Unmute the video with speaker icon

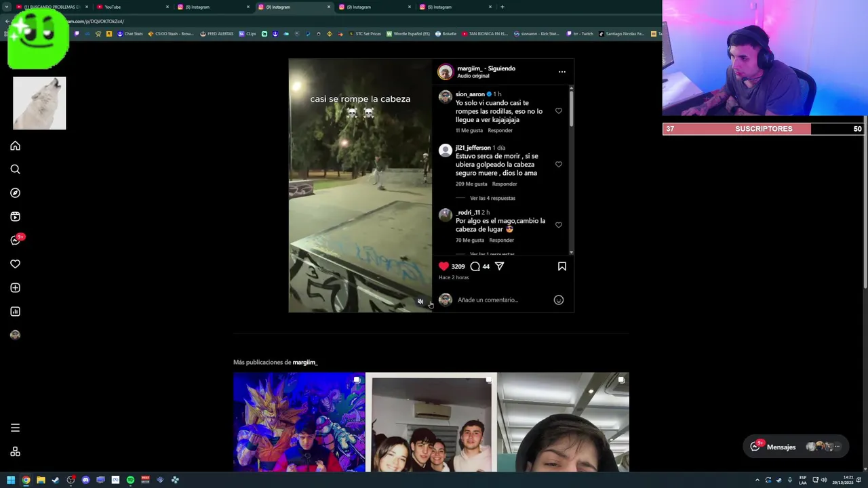tap(420, 302)
